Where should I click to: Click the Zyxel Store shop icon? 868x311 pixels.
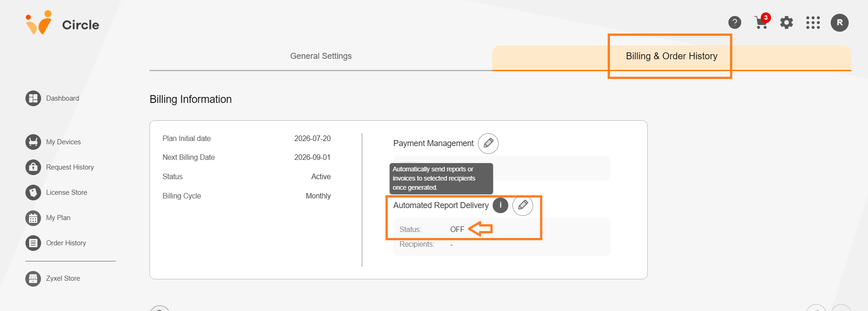pyautogui.click(x=33, y=278)
